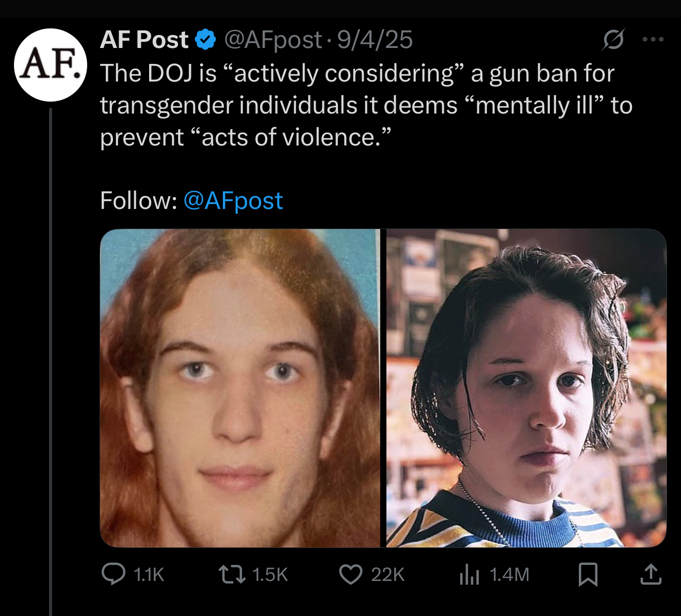
Task: Click the 1.1K replies count
Action: pos(149,575)
